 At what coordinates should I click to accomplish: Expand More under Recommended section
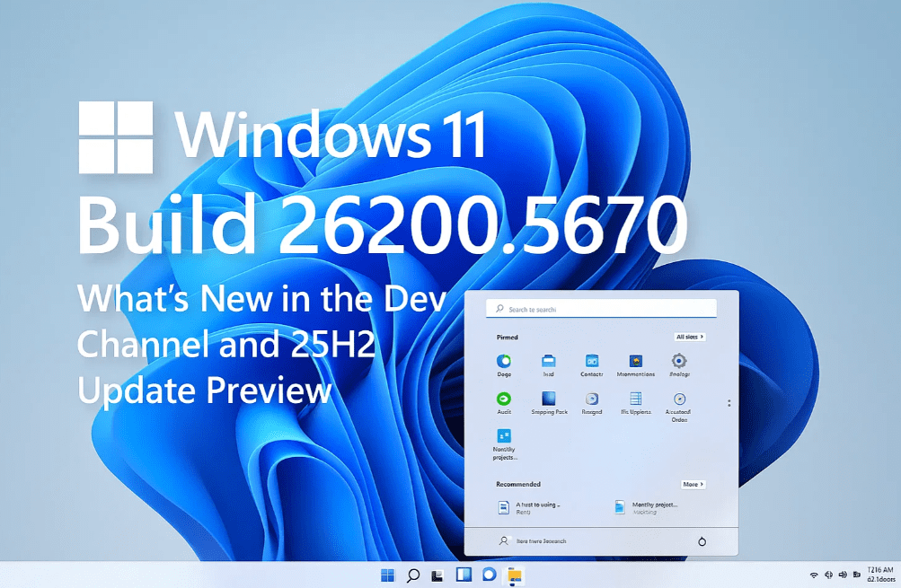coord(693,485)
